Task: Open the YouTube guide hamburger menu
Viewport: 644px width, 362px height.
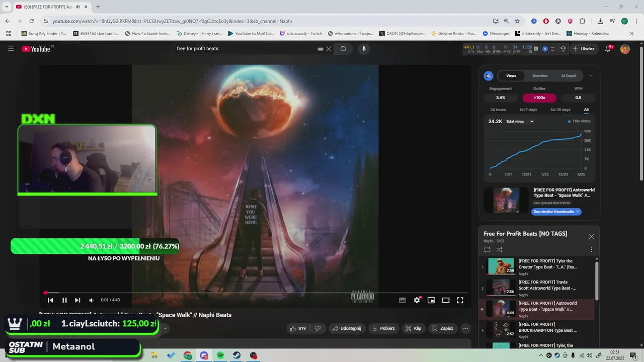Action: (x=11, y=49)
